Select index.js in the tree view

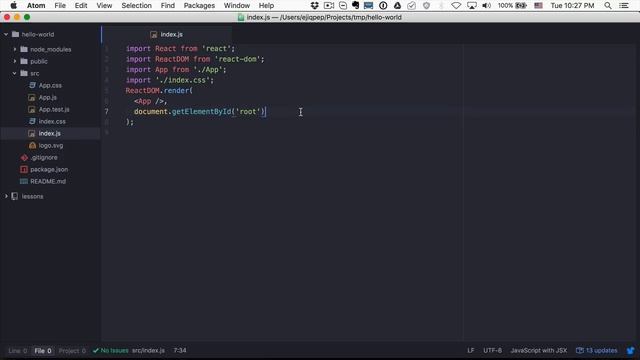pyautogui.click(x=49, y=133)
